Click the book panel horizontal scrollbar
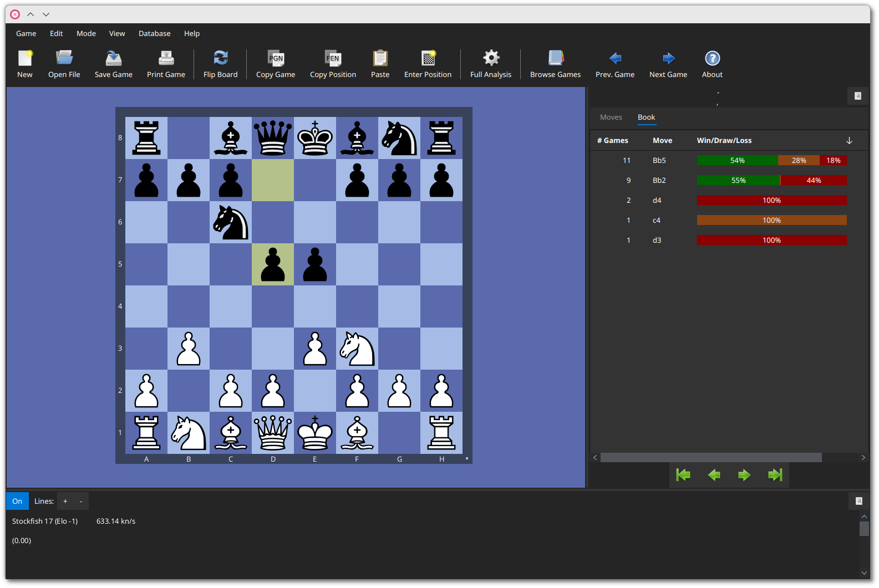The width and height of the screenshot is (879, 588). click(710, 457)
